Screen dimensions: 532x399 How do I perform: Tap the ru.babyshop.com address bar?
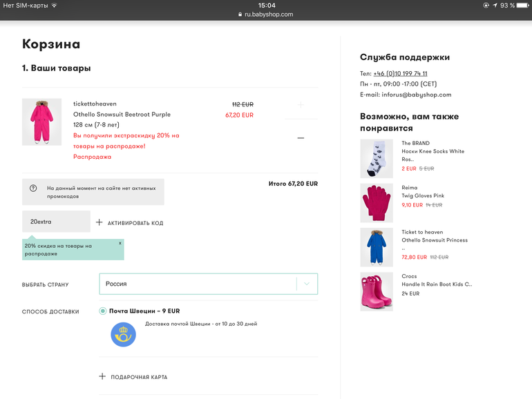tap(266, 14)
